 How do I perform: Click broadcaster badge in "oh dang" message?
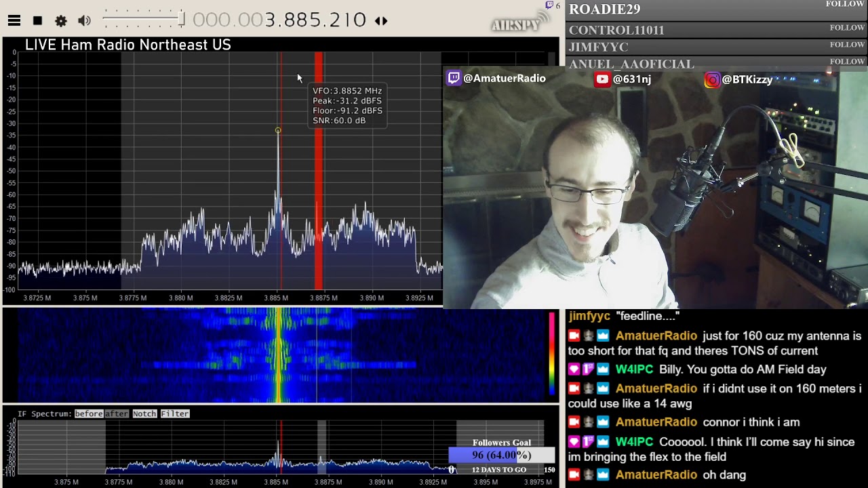574,475
